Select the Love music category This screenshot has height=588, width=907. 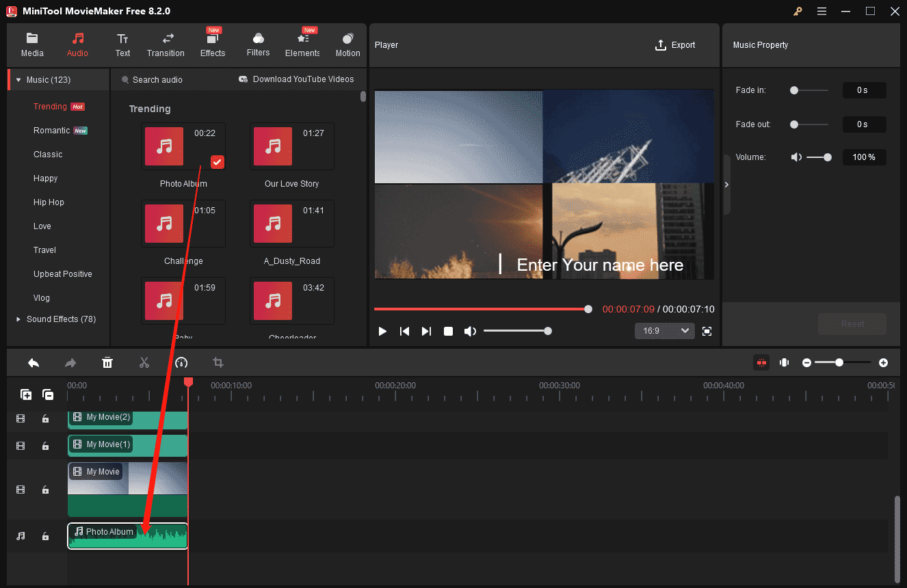tap(42, 226)
